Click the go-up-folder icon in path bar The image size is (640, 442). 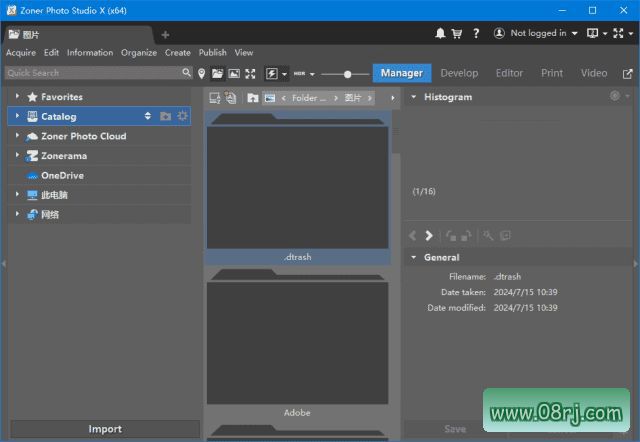(x=253, y=98)
